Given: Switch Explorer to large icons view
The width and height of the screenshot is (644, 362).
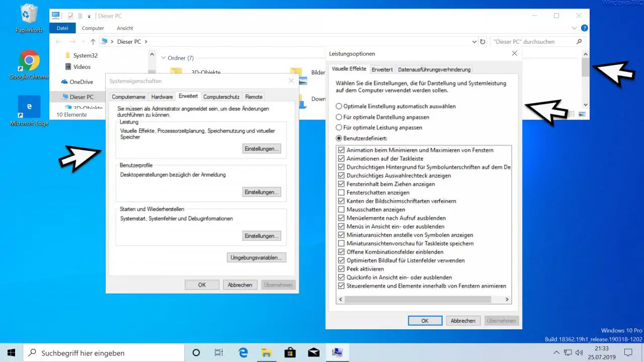Looking at the screenshot, I should click(582, 115).
